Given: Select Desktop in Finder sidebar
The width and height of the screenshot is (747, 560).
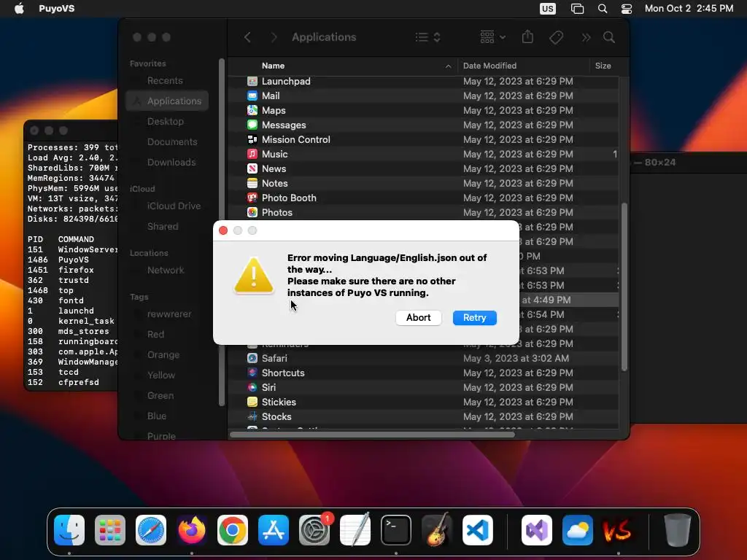Looking at the screenshot, I should tap(166, 122).
